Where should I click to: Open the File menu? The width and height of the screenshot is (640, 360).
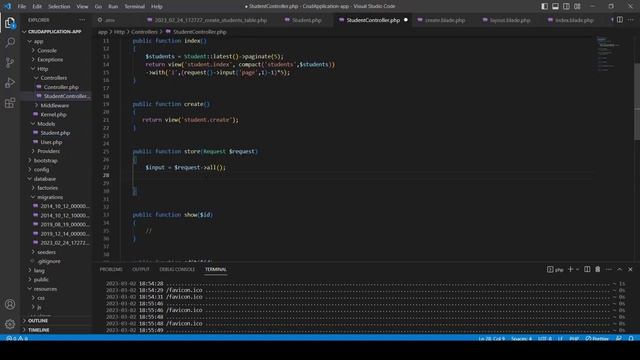click(x=22, y=7)
